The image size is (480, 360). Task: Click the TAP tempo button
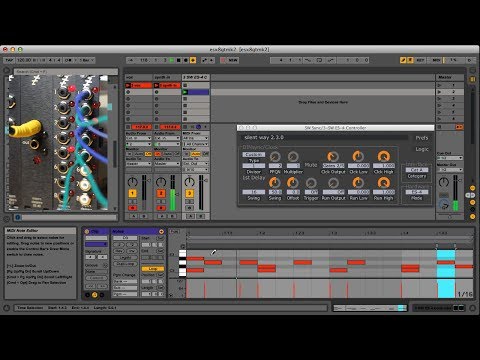(x=9, y=60)
